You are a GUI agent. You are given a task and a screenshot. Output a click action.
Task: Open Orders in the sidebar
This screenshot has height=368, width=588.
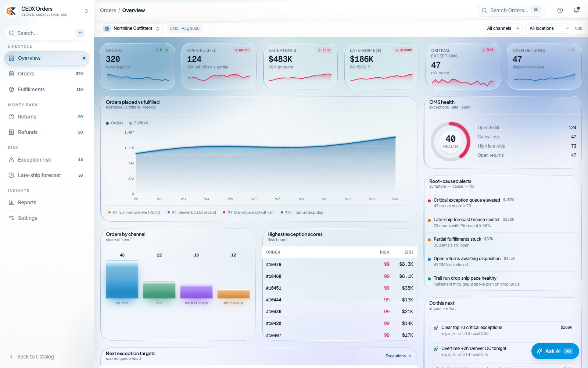point(47,74)
